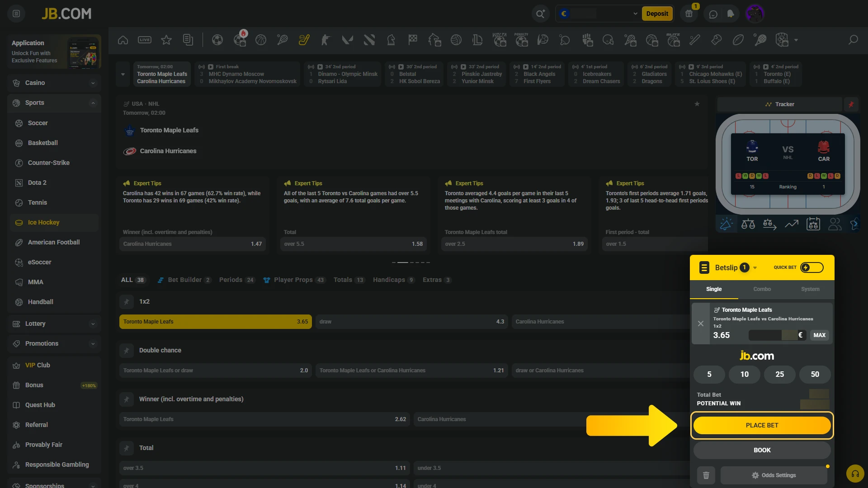Pin the Winner incl. overtime market
The width and height of the screenshot is (868, 488).
pos(127,399)
